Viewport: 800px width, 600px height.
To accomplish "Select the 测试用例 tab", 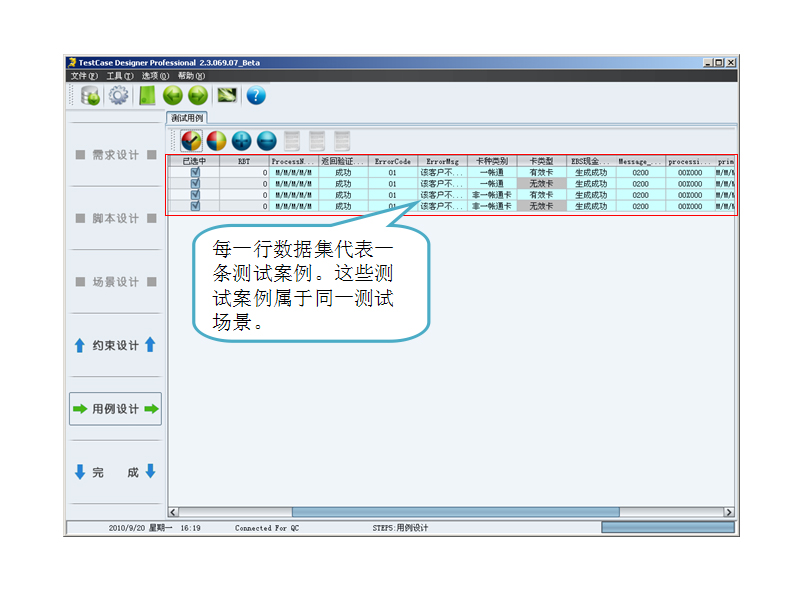I will click(x=187, y=118).
